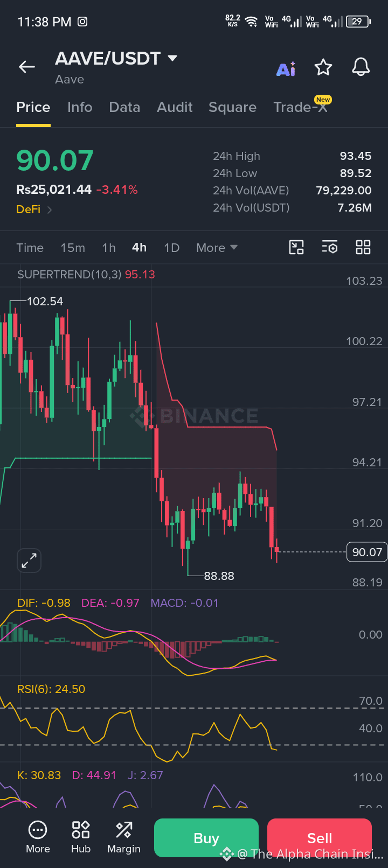Image resolution: width=388 pixels, height=868 pixels.
Task: Tap the WiFi status icon
Action: 251,22
